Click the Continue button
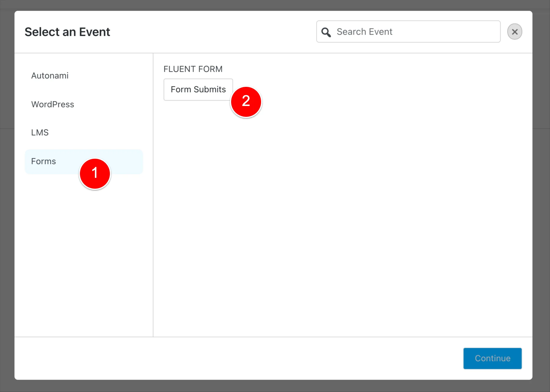The height and width of the screenshot is (392, 550). point(492,358)
